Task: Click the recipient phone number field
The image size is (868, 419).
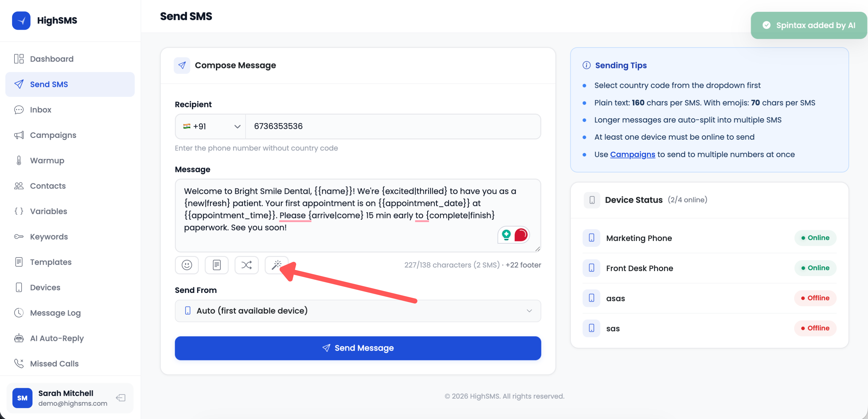Action: point(393,126)
